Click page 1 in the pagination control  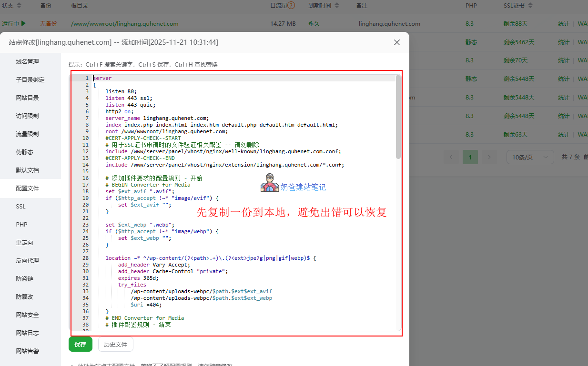pos(470,157)
